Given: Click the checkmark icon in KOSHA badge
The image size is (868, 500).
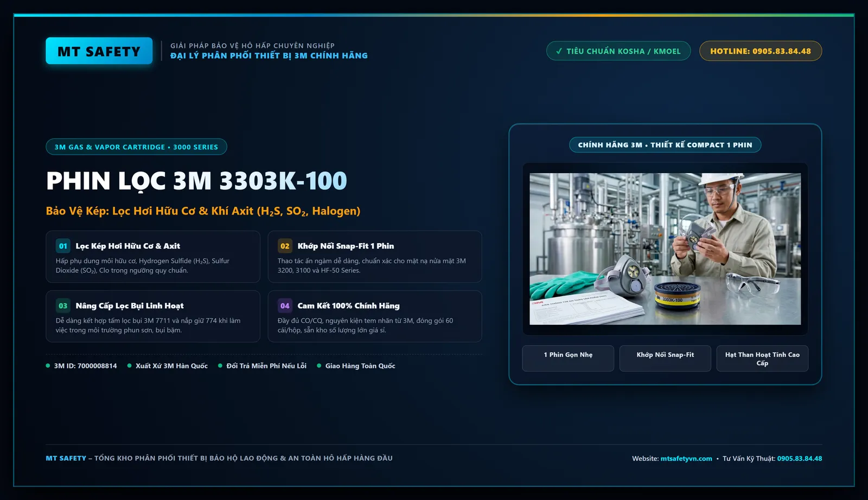Looking at the screenshot, I should click(x=559, y=51).
